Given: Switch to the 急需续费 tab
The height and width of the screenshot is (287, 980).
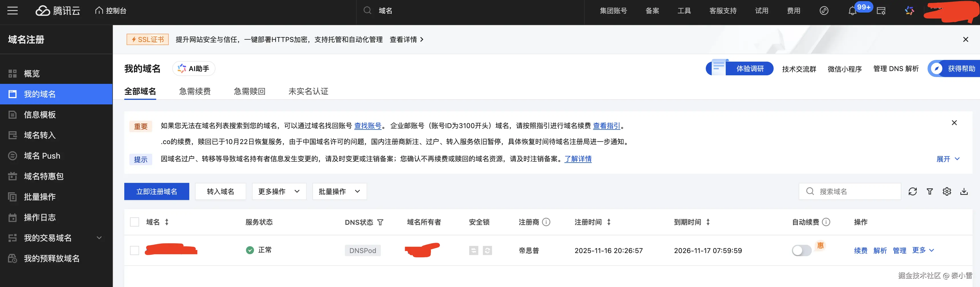Looking at the screenshot, I should (194, 91).
